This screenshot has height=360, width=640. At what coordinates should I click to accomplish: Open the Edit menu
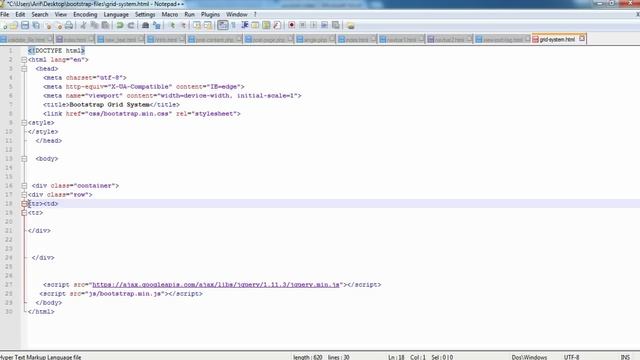(x=20, y=14)
